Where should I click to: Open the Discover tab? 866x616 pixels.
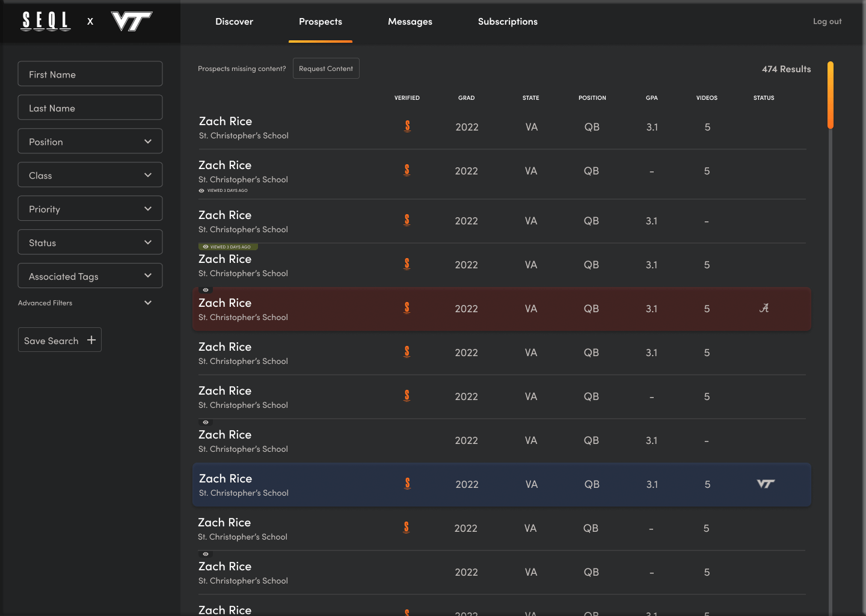[x=234, y=22]
